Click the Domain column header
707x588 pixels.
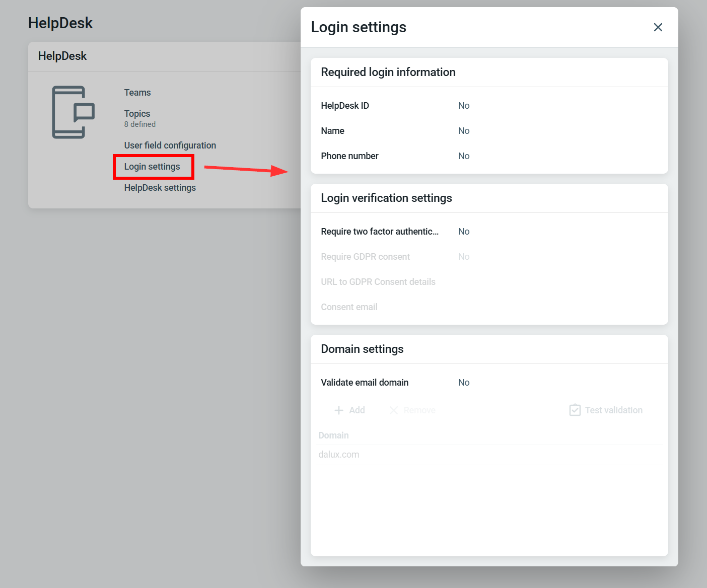click(333, 435)
